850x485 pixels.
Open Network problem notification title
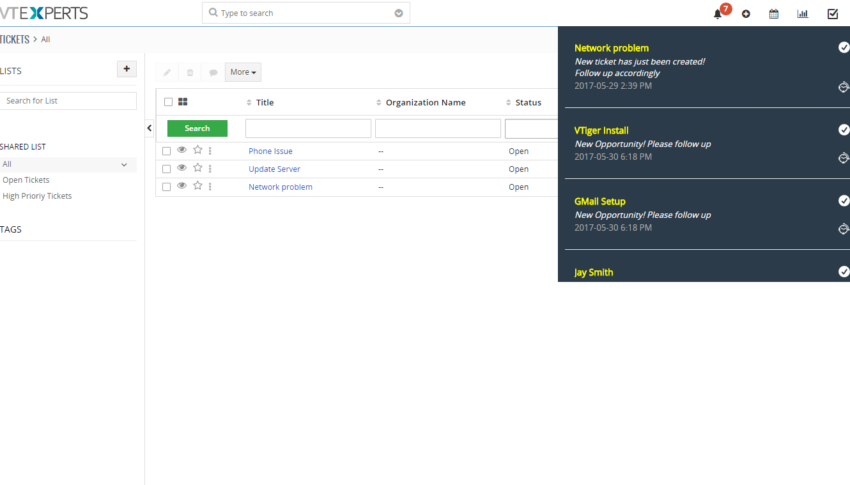pos(611,48)
